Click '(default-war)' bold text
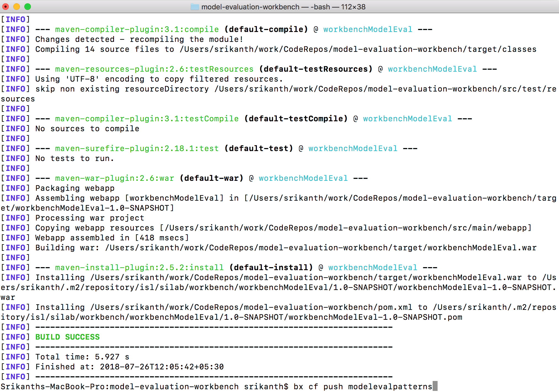Screen dimensions: 559x392 [211, 178]
